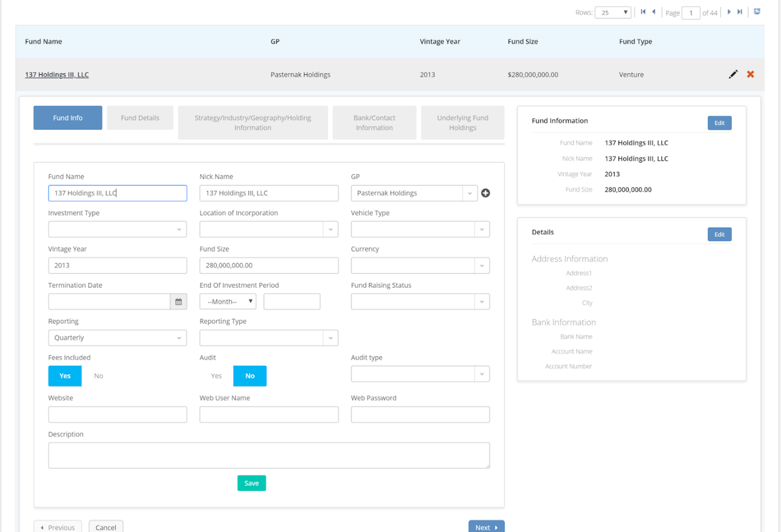Open the Fund Raising Status dropdown
The image size is (781, 532).
420,302
